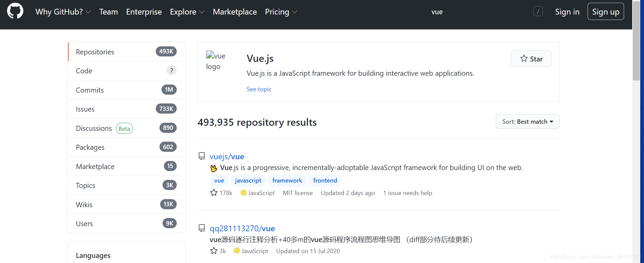Select the Discussions search filter
The height and width of the screenshot is (263, 644).
[126, 128]
